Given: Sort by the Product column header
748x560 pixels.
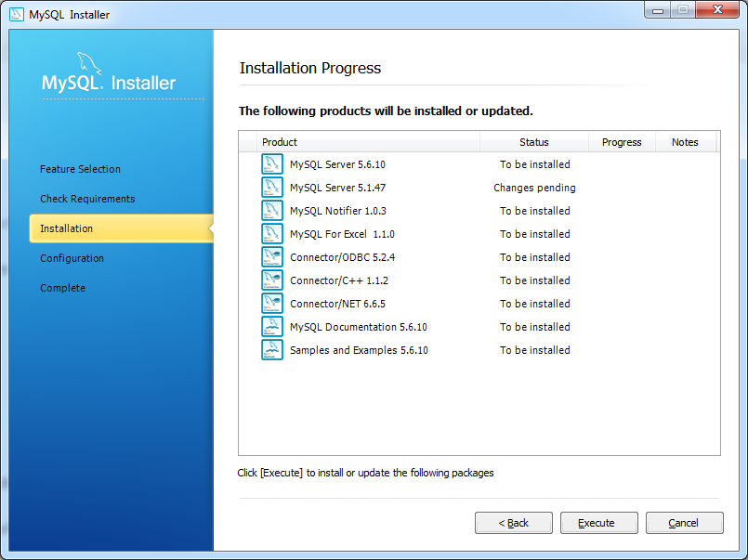Looking at the screenshot, I should (368, 142).
